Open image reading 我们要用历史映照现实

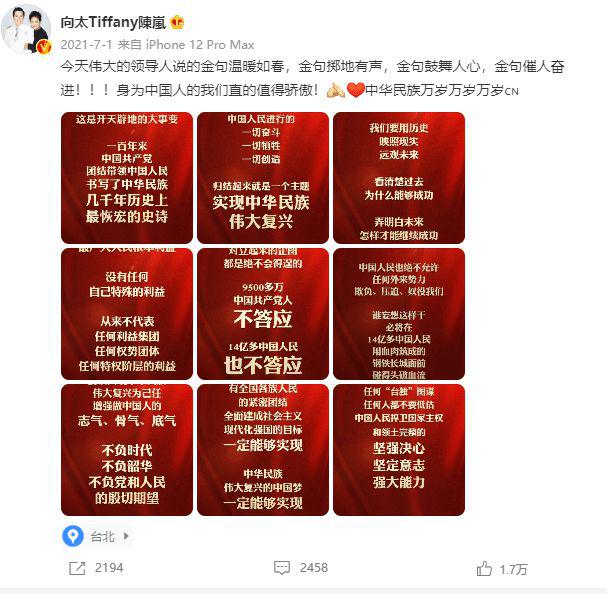click(x=399, y=178)
